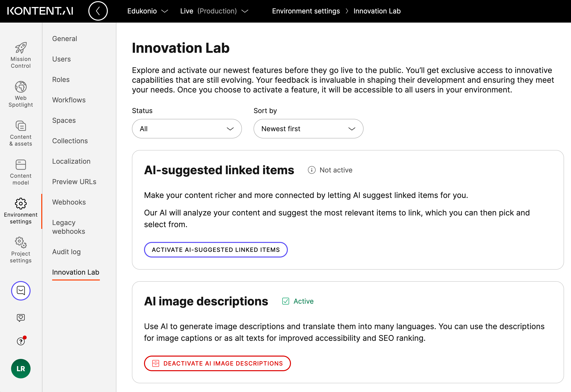
Task: Open Project settings
Action: point(21,250)
